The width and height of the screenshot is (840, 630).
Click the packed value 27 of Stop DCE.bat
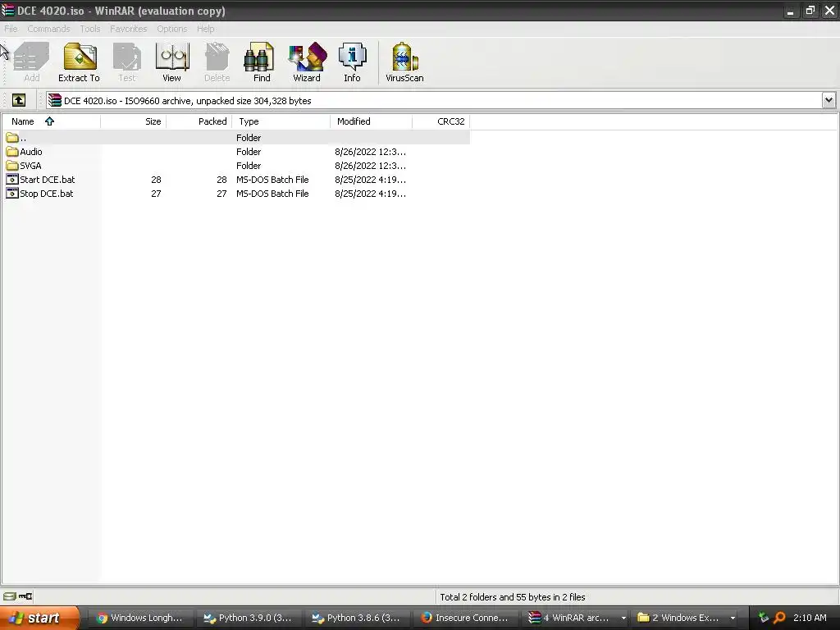tap(221, 194)
